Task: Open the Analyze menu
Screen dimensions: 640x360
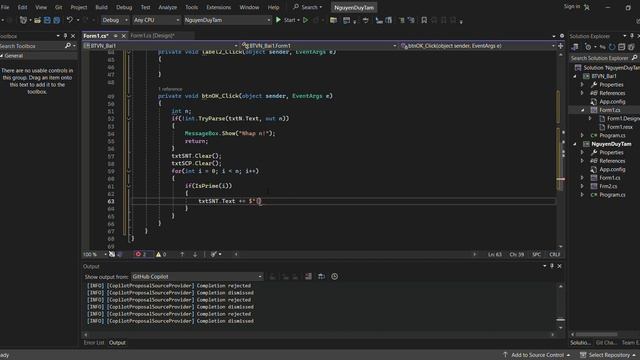Action: pos(167,7)
